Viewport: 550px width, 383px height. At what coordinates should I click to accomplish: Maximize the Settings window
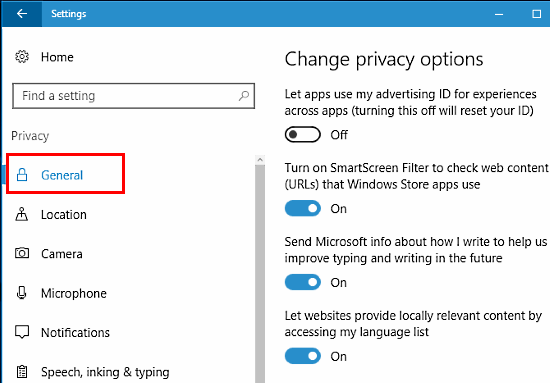click(x=536, y=14)
